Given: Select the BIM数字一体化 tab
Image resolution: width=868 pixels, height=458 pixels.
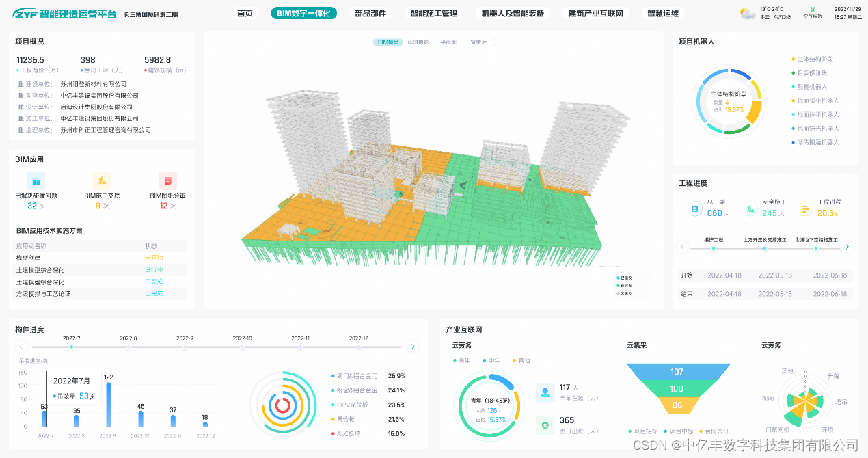Looking at the screenshot, I should (x=303, y=13).
